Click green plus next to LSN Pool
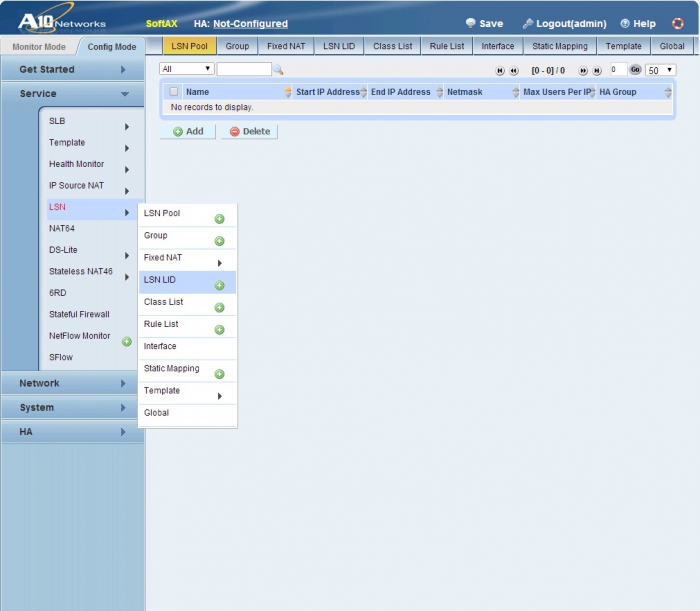Image resolution: width=700 pixels, height=611 pixels. tap(219, 219)
